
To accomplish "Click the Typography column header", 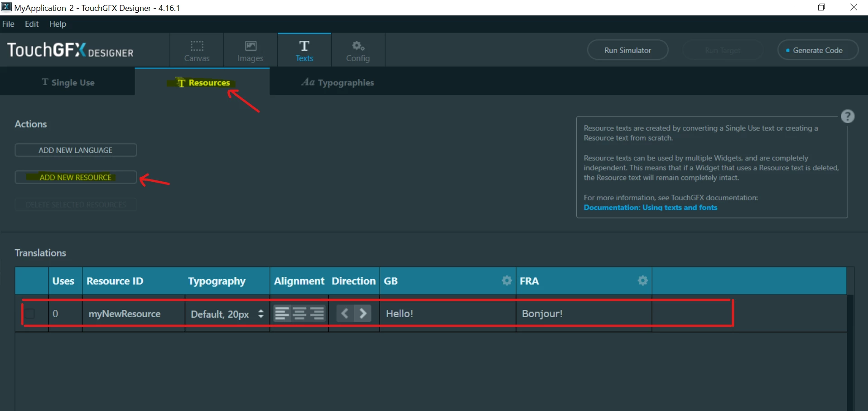I will pyautogui.click(x=217, y=281).
